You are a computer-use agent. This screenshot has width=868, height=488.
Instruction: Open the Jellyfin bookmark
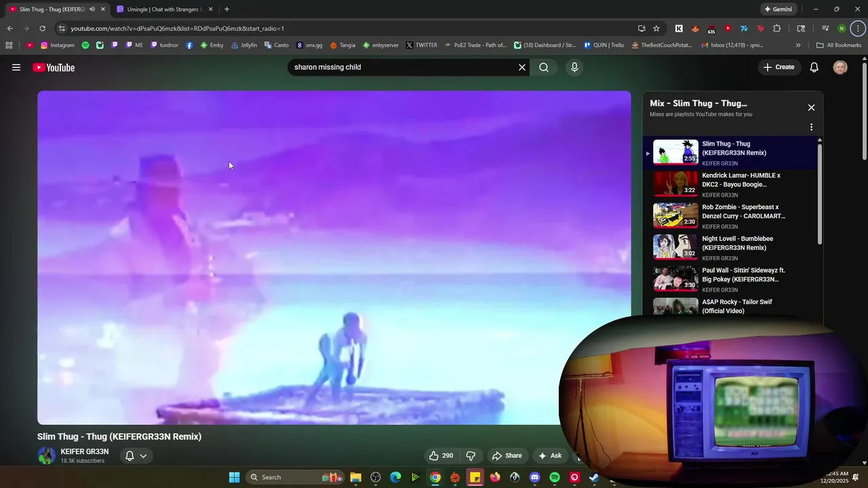(x=244, y=45)
